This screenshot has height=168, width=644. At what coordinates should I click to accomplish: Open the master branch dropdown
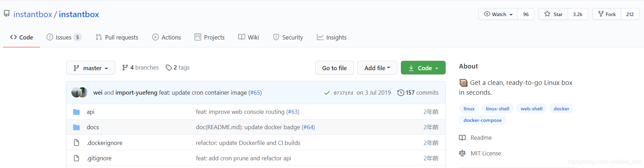point(91,68)
